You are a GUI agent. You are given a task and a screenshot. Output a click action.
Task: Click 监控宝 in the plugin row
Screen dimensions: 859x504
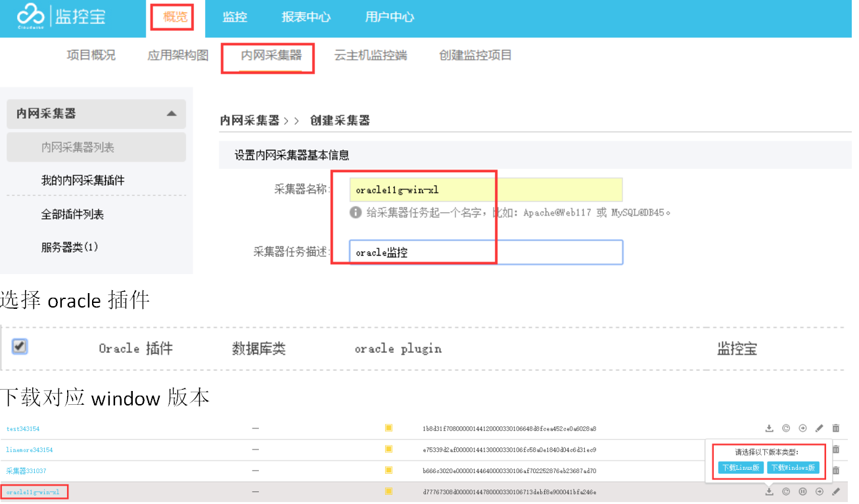(737, 348)
